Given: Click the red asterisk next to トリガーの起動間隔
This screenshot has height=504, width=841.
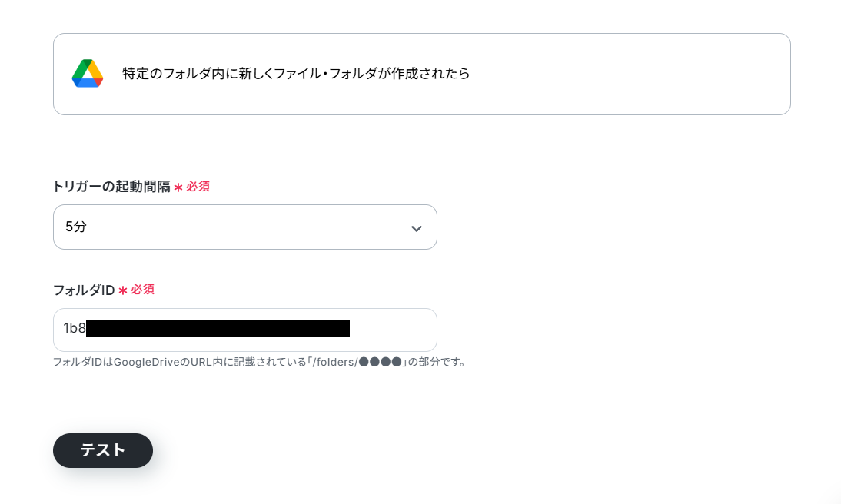Looking at the screenshot, I should 178,187.
